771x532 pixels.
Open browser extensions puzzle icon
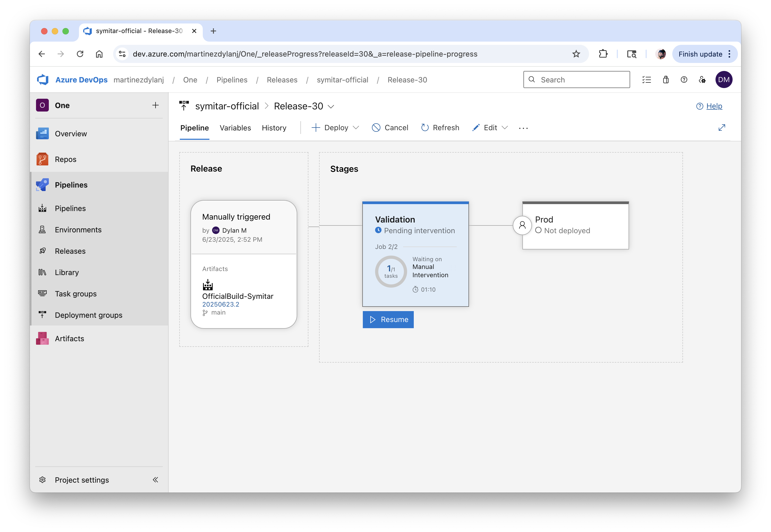[x=603, y=54]
